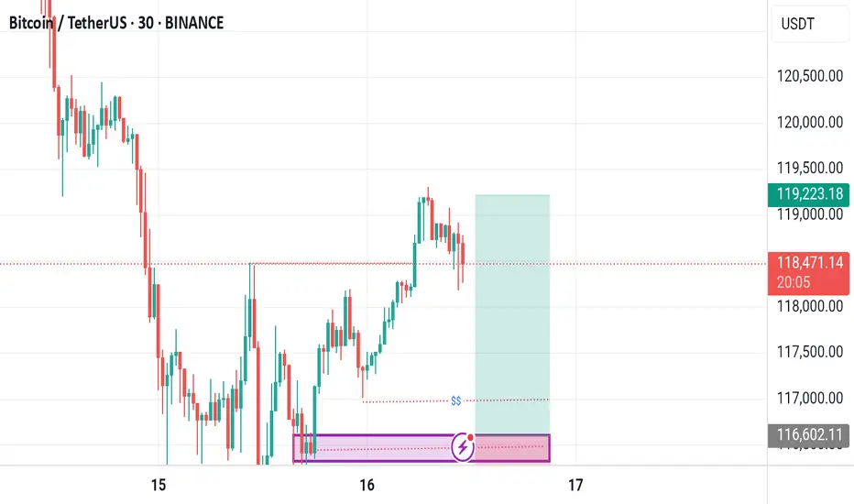Click the red stop-loss zone of position

coord(512,448)
